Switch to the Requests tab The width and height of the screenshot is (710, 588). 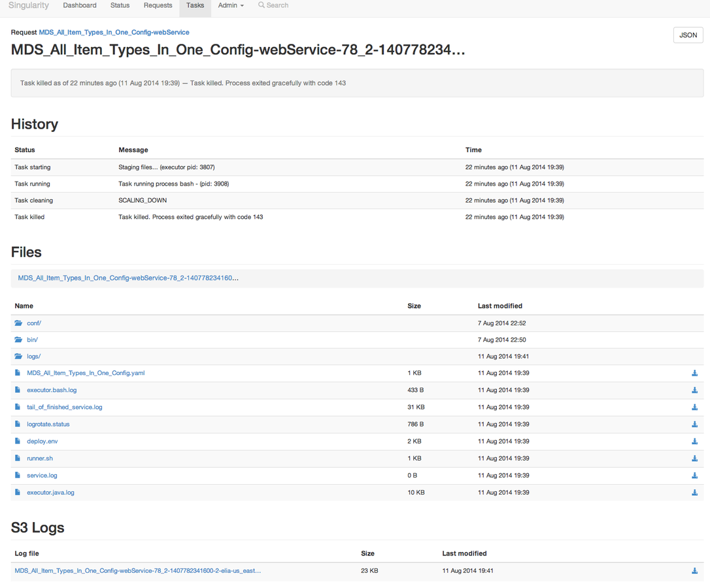158,5
